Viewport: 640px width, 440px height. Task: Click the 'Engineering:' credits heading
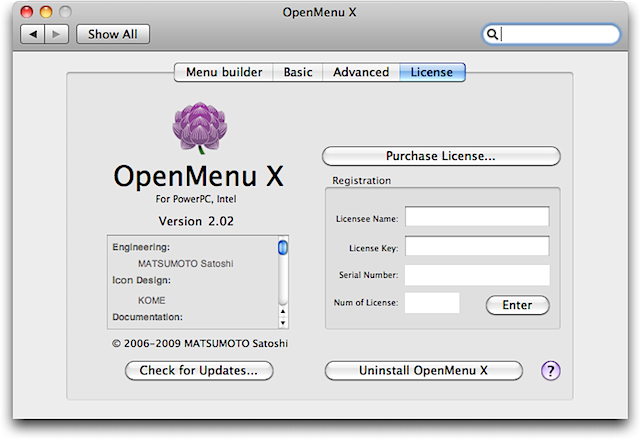pyautogui.click(x=141, y=247)
